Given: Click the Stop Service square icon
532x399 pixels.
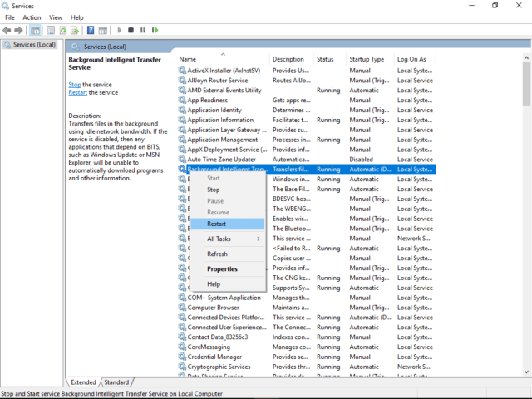Looking at the screenshot, I should [131, 30].
